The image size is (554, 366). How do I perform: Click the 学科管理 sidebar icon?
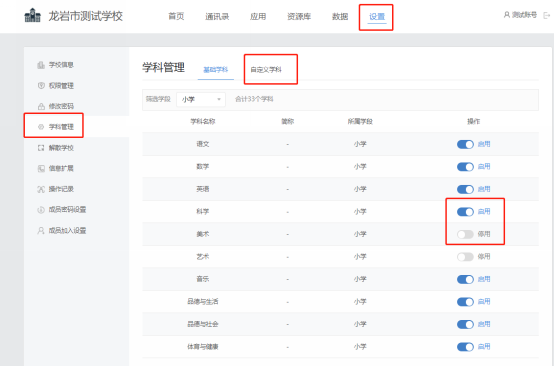click(41, 127)
